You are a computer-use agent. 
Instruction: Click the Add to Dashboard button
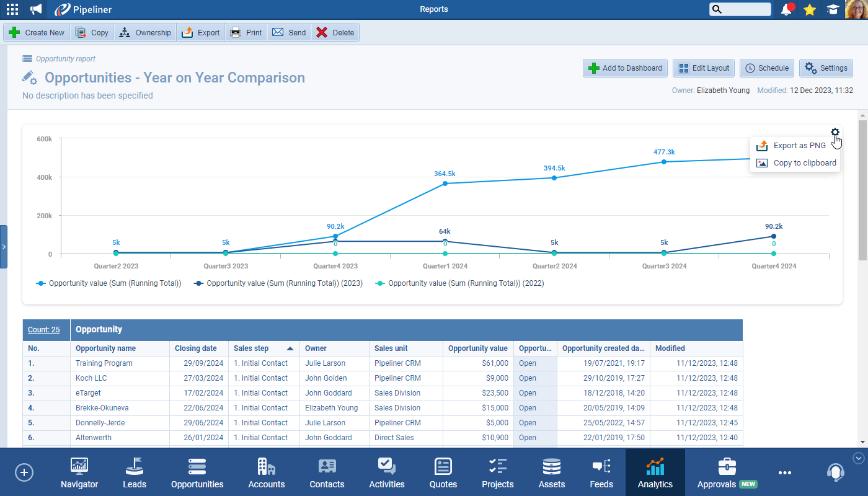point(625,68)
